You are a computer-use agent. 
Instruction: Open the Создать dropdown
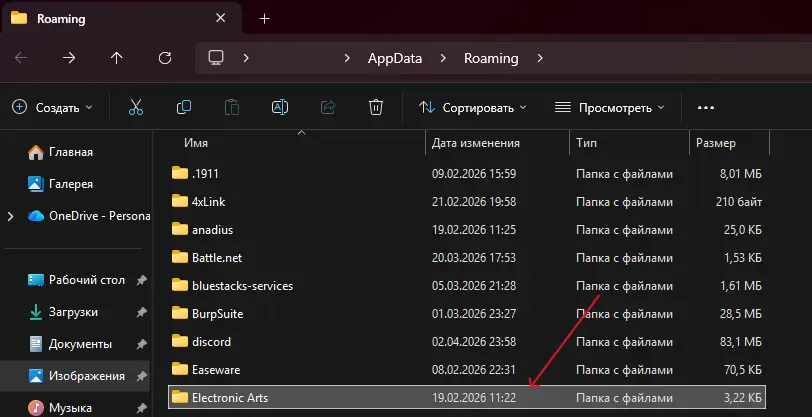click(x=52, y=108)
